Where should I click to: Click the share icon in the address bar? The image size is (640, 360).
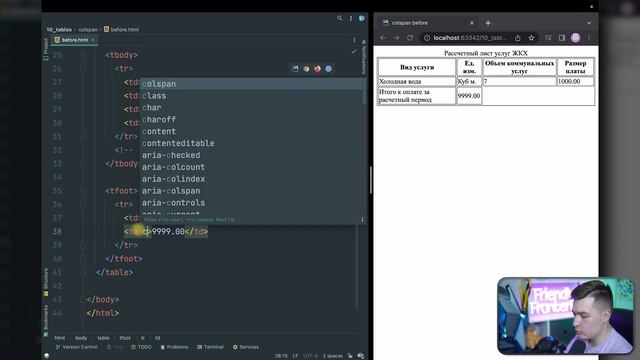pyautogui.click(x=518, y=38)
